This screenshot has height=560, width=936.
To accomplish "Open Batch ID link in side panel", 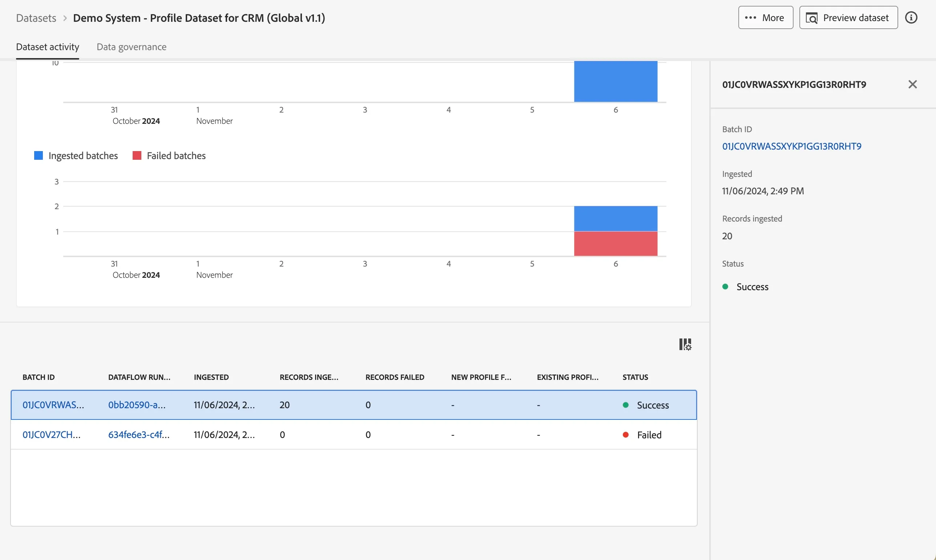I will pos(791,146).
